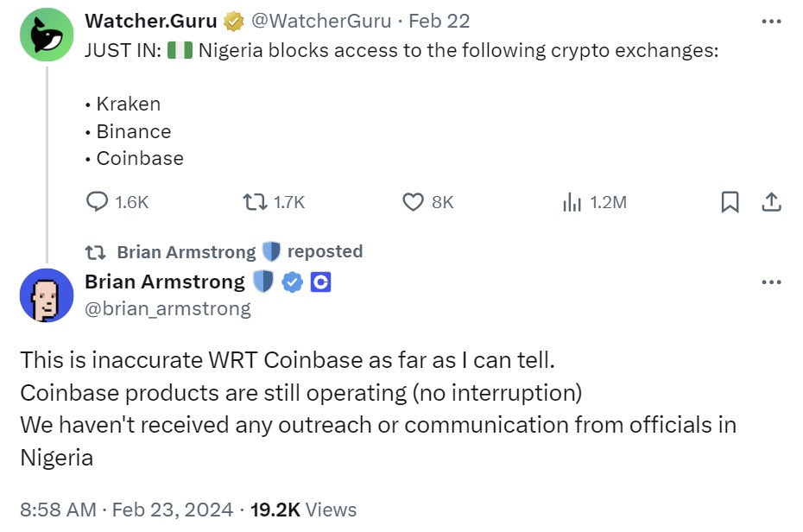Image resolution: width=803 pixels, height=532 pixels.
Task: Open Brian Armstrong's profile picture
Action: (x=46, y=294)
